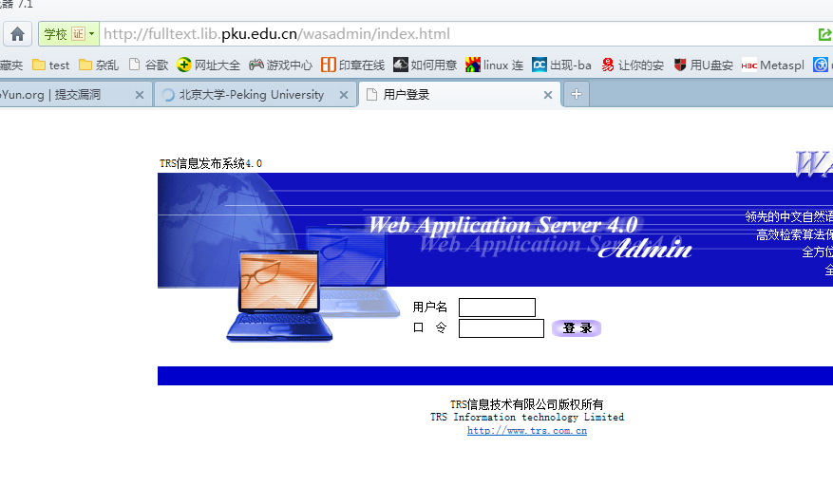Open the 谷歌 bookmark

point(149,65)
